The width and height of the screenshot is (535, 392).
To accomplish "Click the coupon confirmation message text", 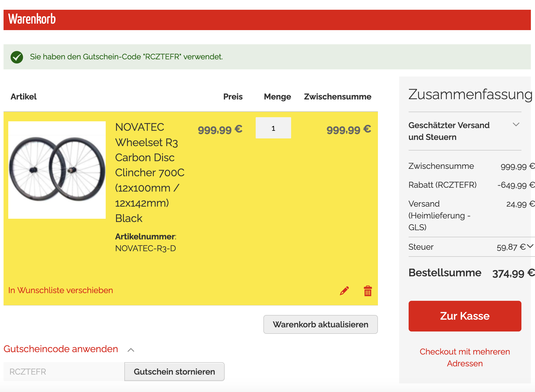I will (x=126, y=57).
